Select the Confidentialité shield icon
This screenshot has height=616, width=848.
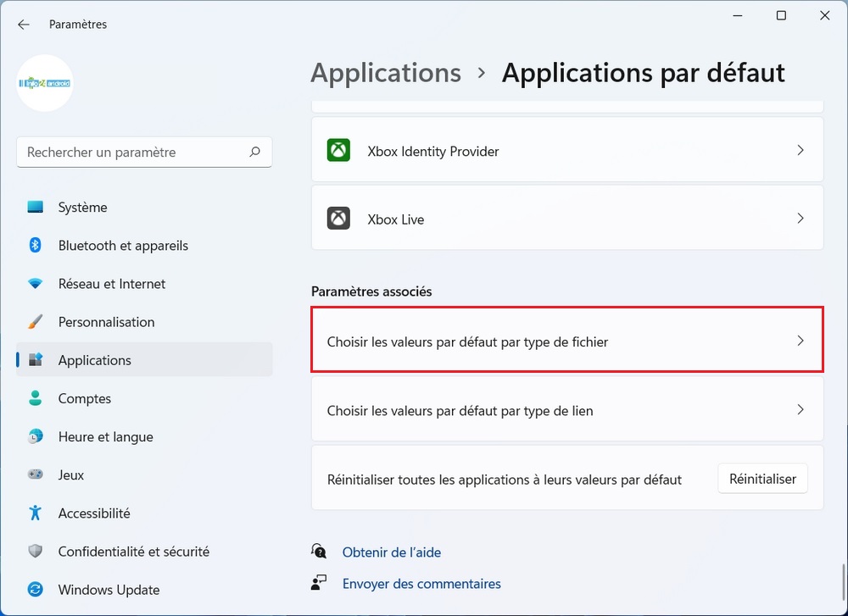point(35,551)
